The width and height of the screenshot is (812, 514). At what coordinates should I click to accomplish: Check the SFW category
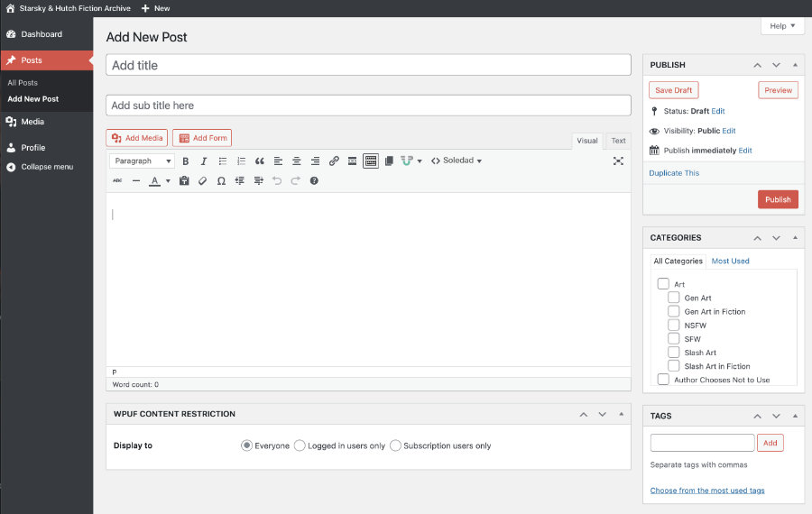(x=673, y=338)
